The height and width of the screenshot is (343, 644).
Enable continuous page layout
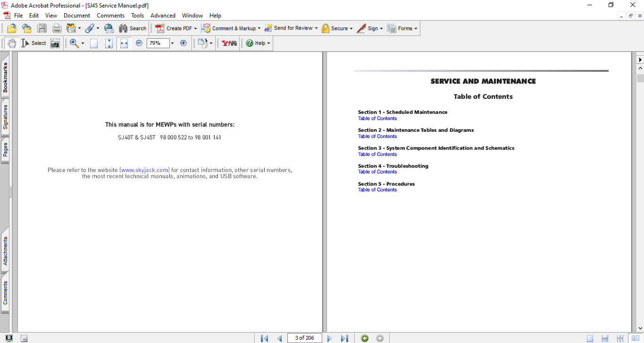pos(605,338)
